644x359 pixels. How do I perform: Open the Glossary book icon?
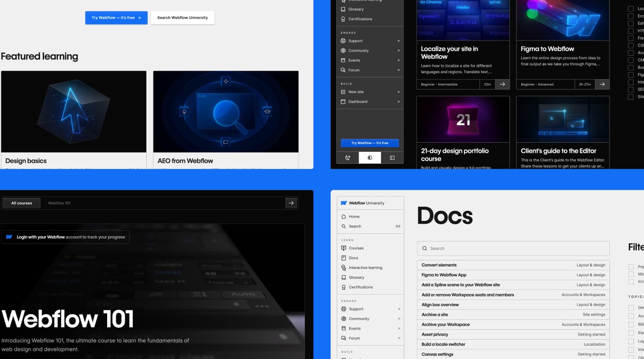pos(343,277)
